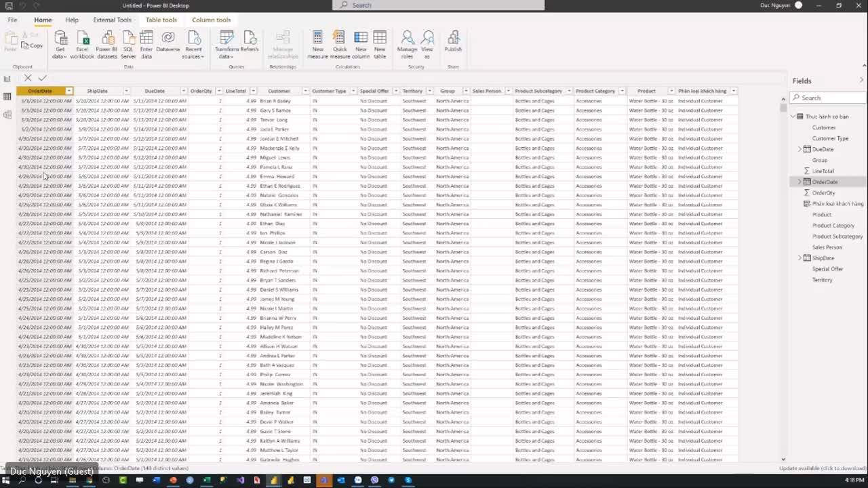Open OrderDate column filter dropdown

[x=68, y=91]
